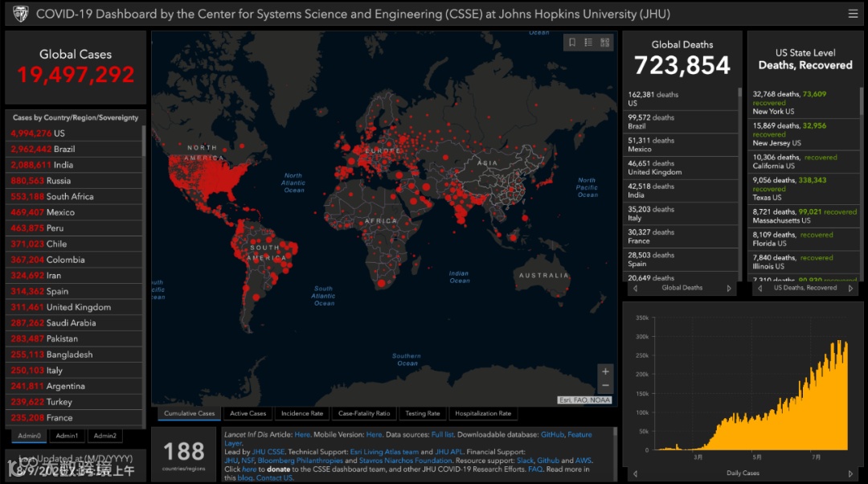Next arrow in US Deaths, Recovered panel
This screenshot has height=484, width=868.
pyautogui.click(x=851, y=288)
